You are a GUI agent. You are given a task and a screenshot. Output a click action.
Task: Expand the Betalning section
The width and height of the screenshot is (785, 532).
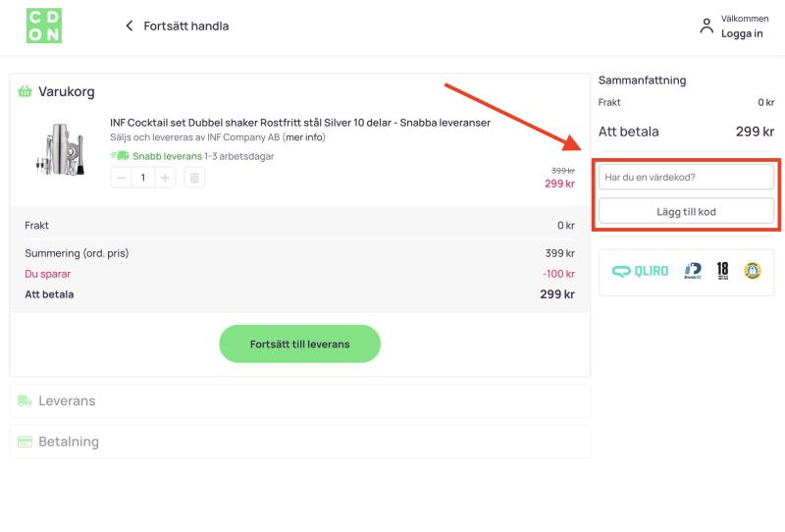[300, 442]
